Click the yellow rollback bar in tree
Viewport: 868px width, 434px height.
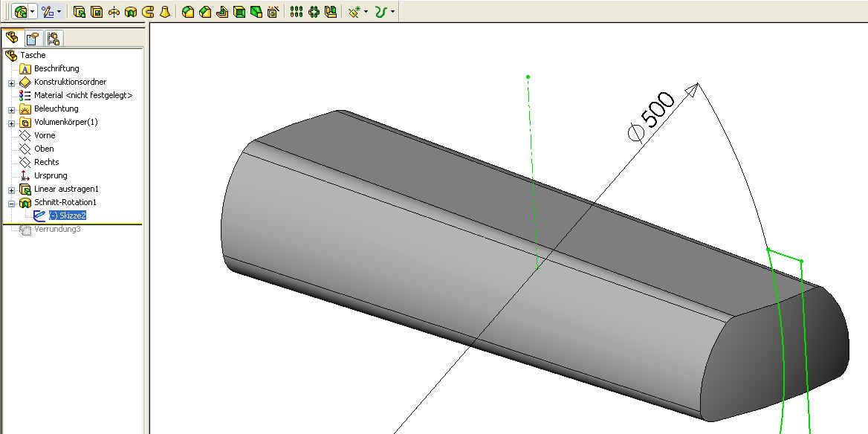72,224
